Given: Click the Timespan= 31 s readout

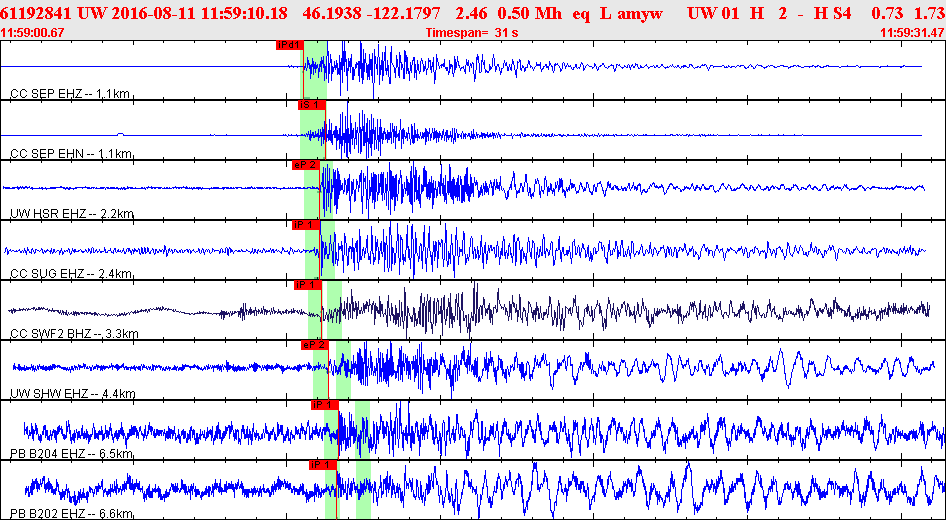Looking at the screenshot, I should point(470,33).
